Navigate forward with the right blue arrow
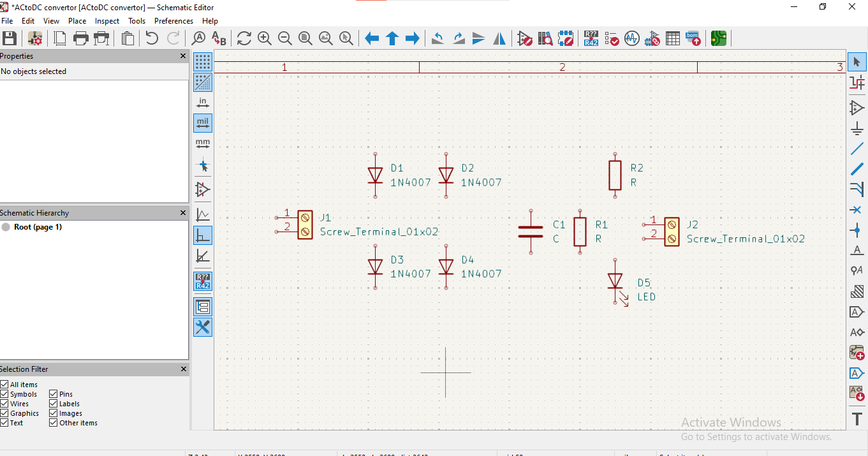The image size is (868, 456). [413, 38]
